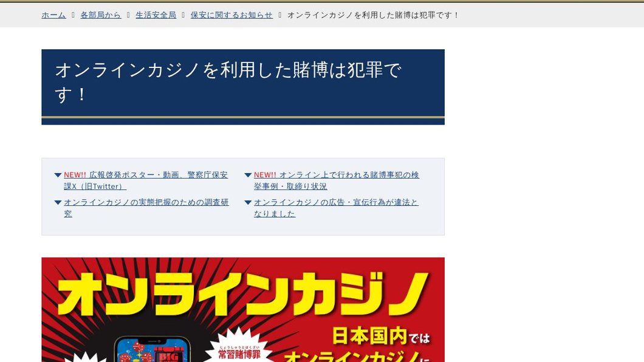Jump to オンラインカジノの実態把握のための調査研究 link
The height and width of the screenshot is (362, 644).
point(146,208)
